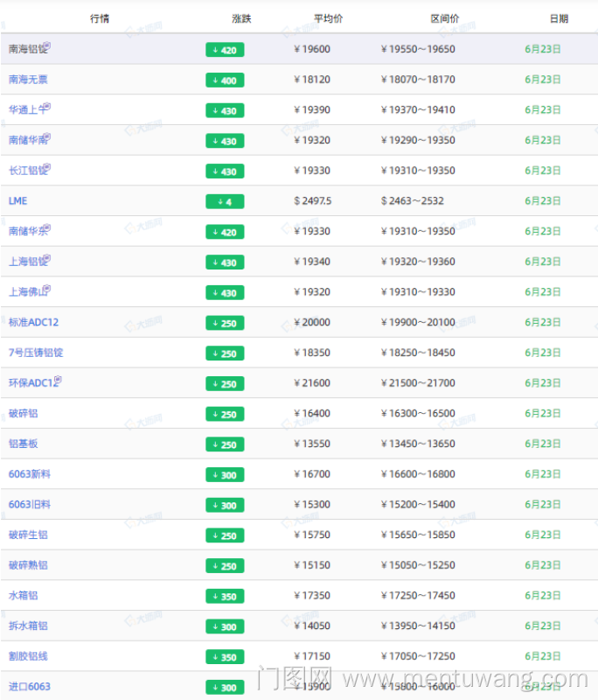Click the badge icon beside 长江铝锭
The image size is (598, 700).
(47, 166)
